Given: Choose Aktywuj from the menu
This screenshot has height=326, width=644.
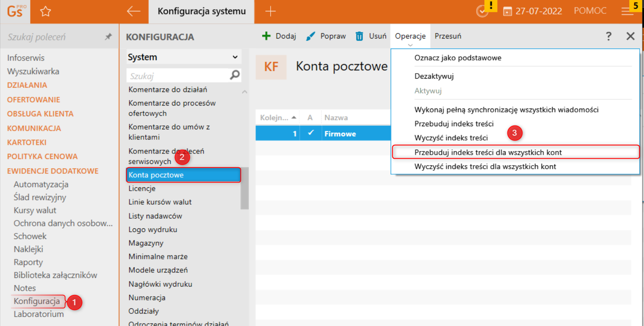Looking at the screenshot, I should (x=428, y=91).
